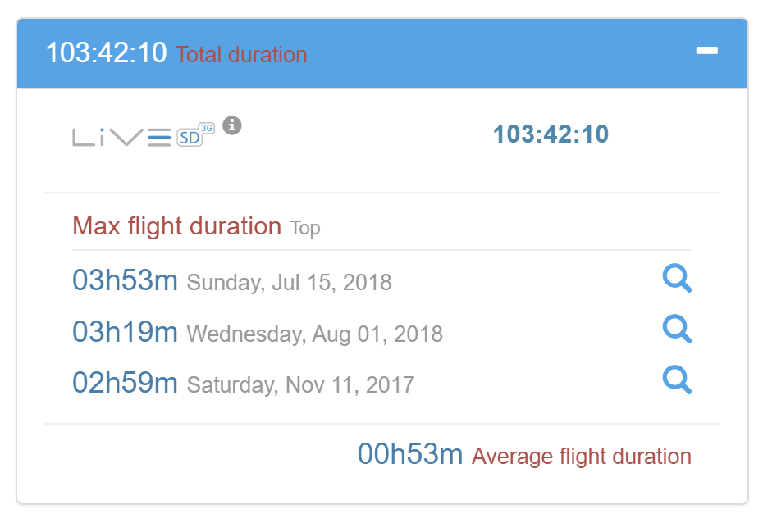Inspect the Aug 01, 2018 flight with magnifier icon
Image resolution: width=763 pixels, height=532 pixels.
click(677, 330)
